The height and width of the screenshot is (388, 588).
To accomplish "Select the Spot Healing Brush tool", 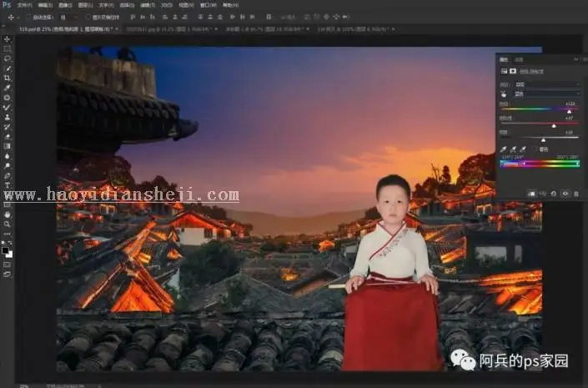I will pos(8,98).
